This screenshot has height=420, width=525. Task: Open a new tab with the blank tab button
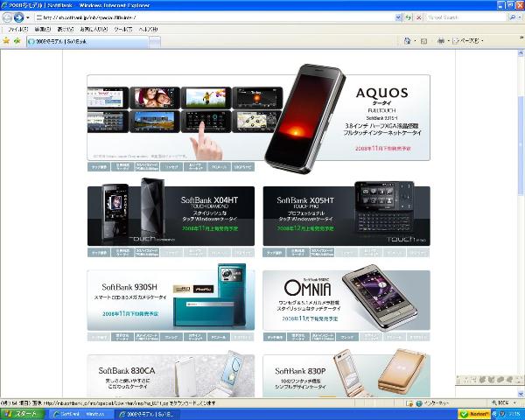(x=155, y=42)
